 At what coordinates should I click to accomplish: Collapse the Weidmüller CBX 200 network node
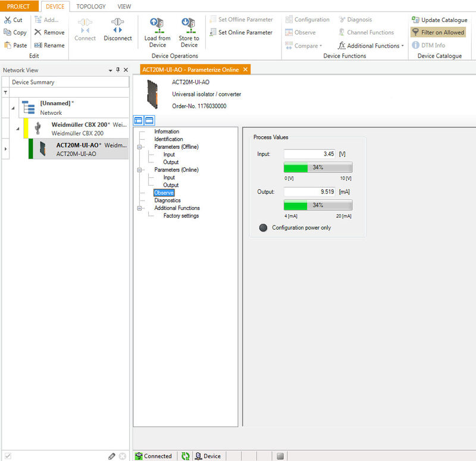17,128
